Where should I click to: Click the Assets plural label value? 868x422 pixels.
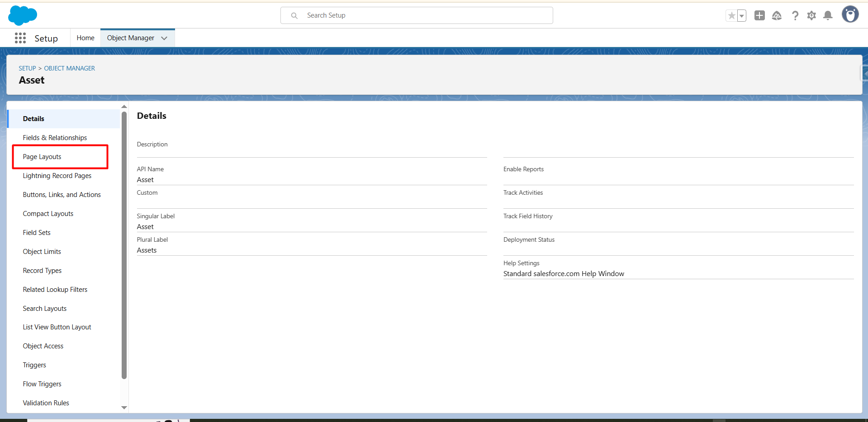147,250
